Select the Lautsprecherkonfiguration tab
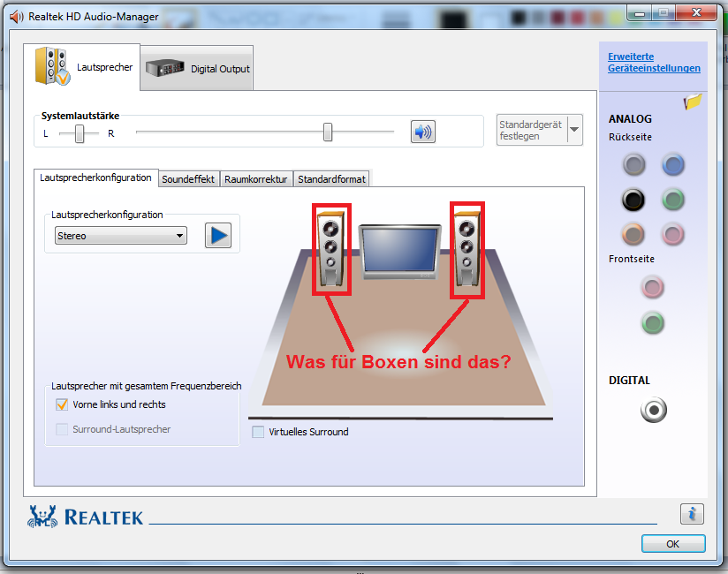Screen dimensions: 728x574 pyautogui.click(x=95, y=177)
